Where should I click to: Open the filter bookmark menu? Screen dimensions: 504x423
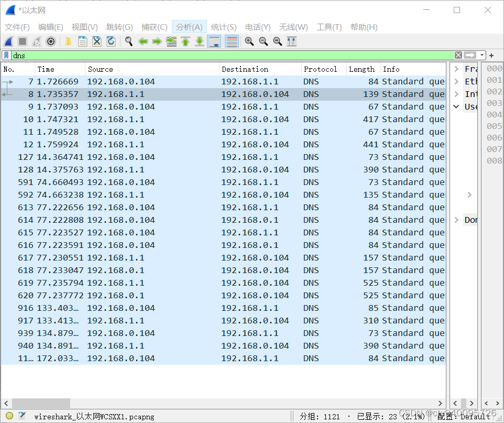pyautogui.click(x=6, y=56)
